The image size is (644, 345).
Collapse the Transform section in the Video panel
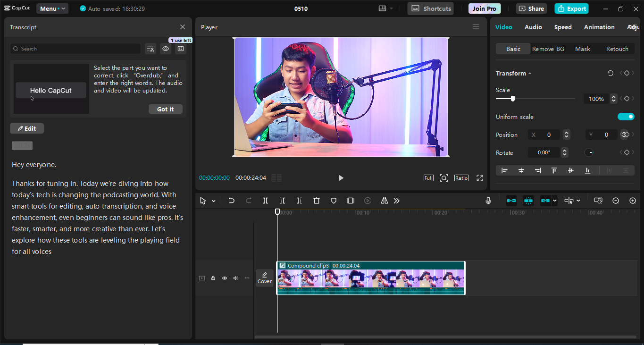pyautogui.click(x=529, y=73)
